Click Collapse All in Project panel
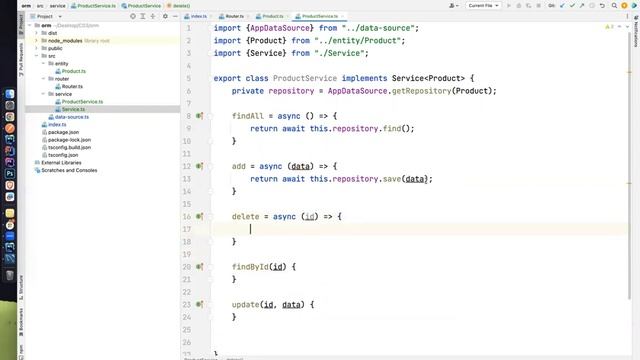The width and height of the screenshot is (640, 360). [x=153, y=16]
